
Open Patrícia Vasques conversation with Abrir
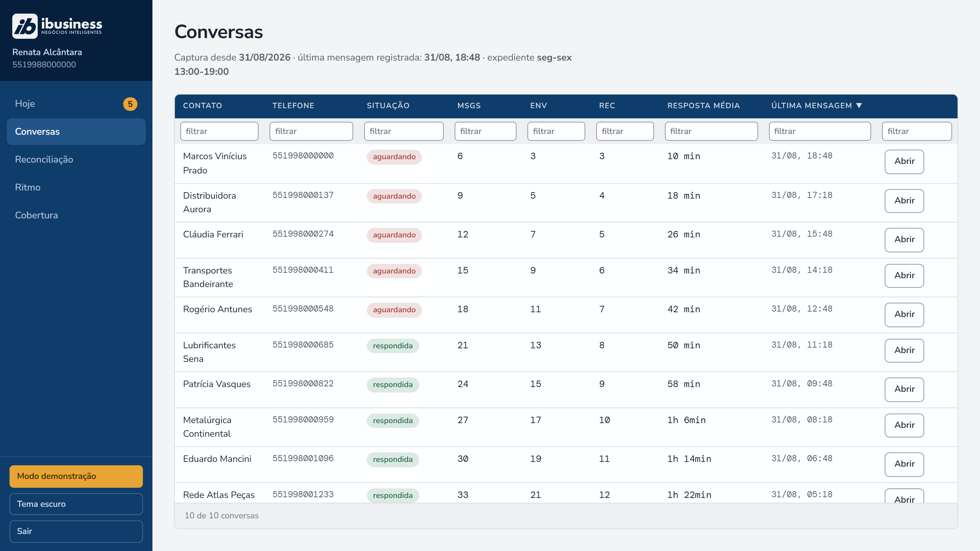click(904, 389)
